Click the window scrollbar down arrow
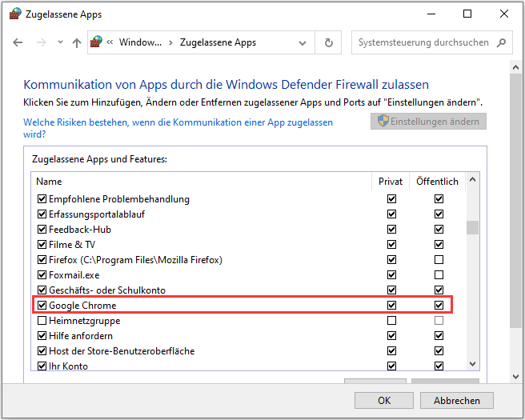 (515, 377)
